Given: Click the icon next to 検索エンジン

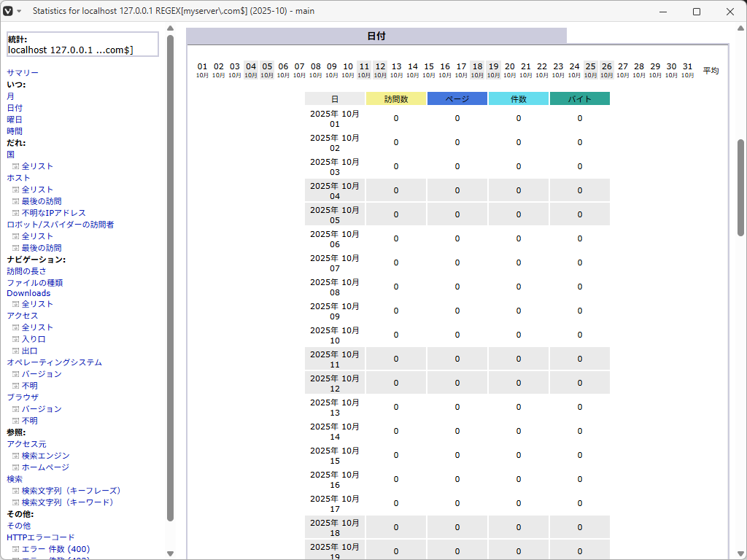Looking at the screenshot, I should pos(15,456).
